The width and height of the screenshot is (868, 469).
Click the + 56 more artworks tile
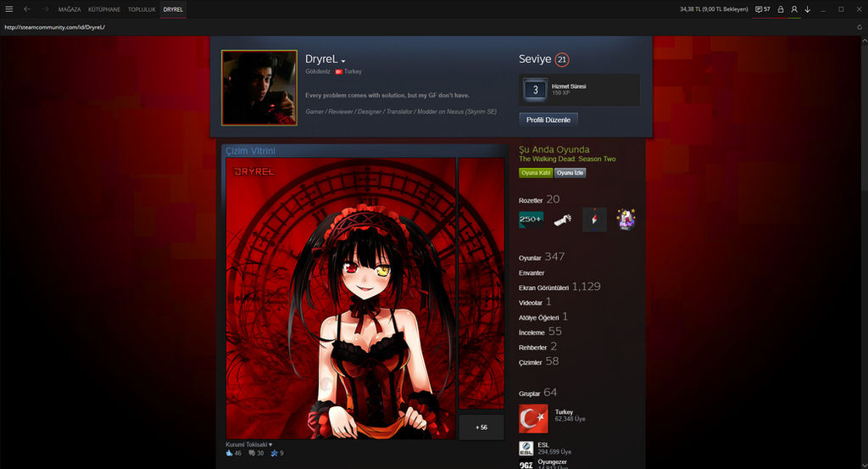481,427
